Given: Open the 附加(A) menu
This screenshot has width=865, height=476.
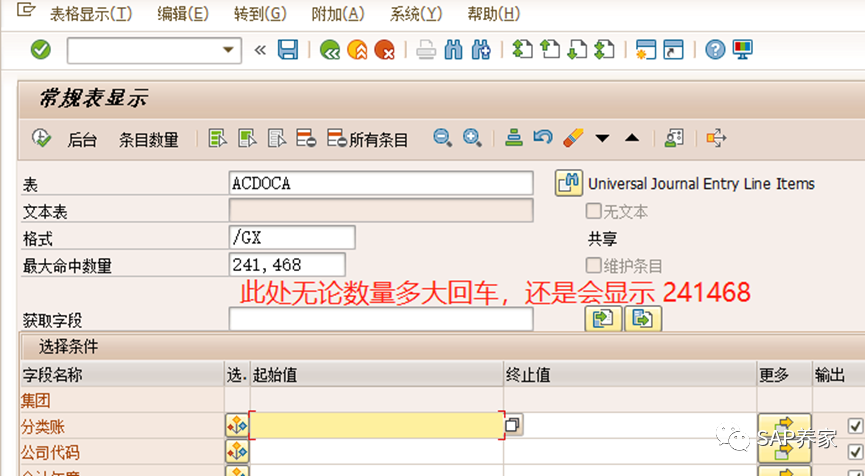Looking at the screenshot, I should coord(338,14).
